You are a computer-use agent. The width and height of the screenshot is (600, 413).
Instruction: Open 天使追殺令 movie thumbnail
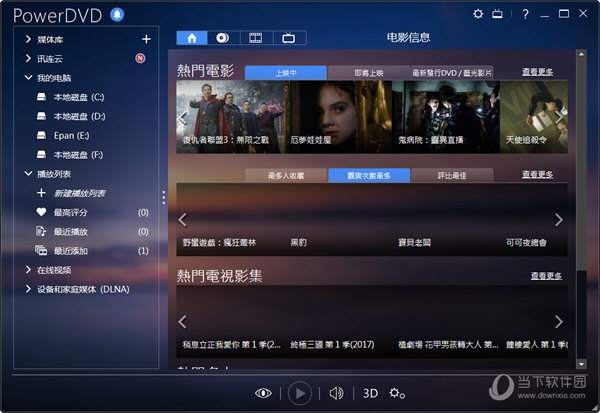(x=534, y=117)
